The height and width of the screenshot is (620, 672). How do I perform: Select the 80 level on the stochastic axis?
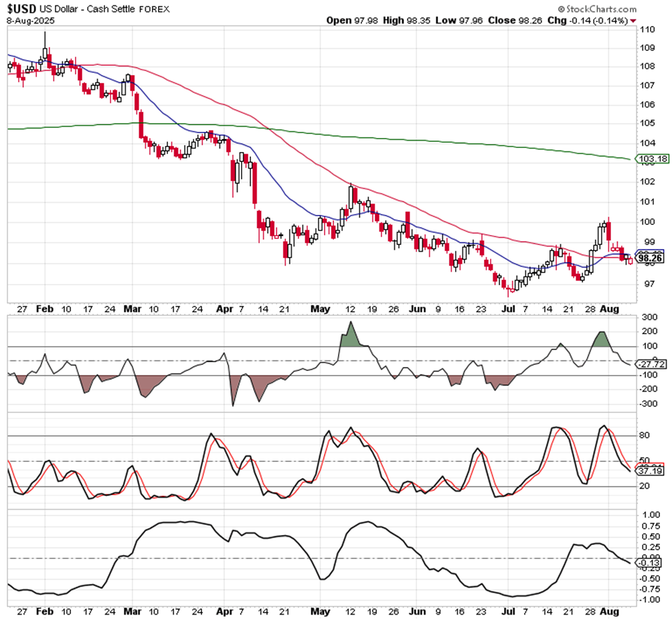[645, 435]
